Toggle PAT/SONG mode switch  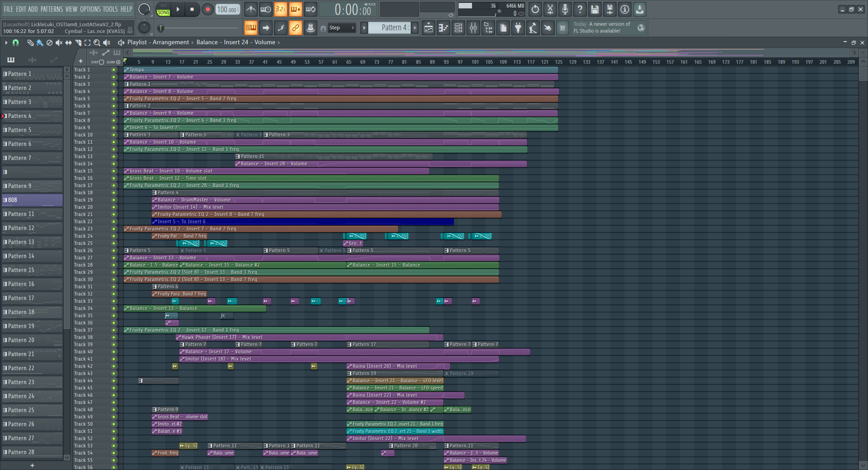point(163,9)
